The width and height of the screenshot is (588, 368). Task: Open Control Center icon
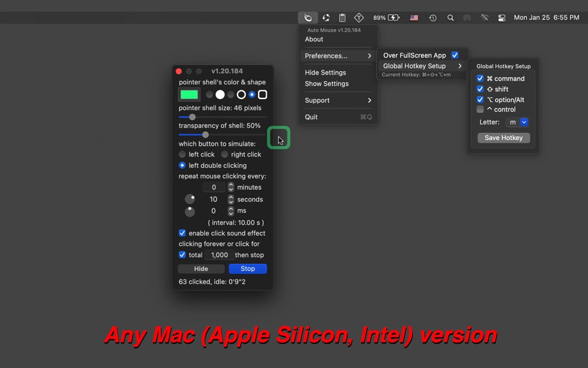coord(502,17)
